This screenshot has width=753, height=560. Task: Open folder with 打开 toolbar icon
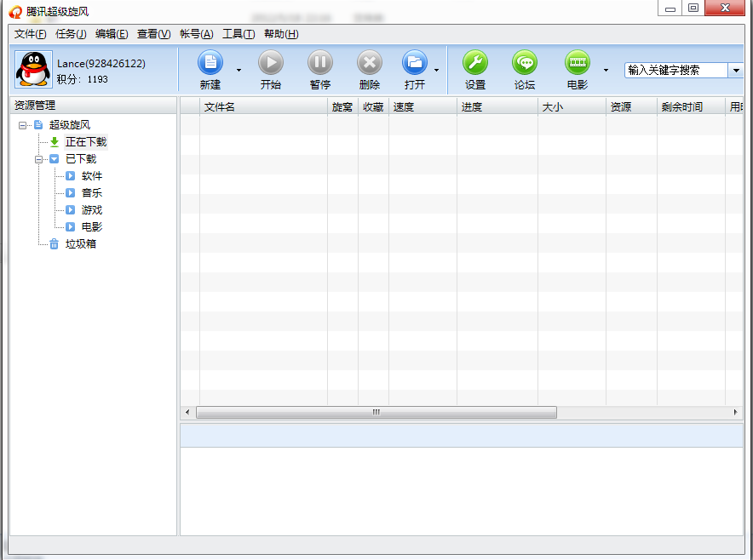tap(415, 63)
